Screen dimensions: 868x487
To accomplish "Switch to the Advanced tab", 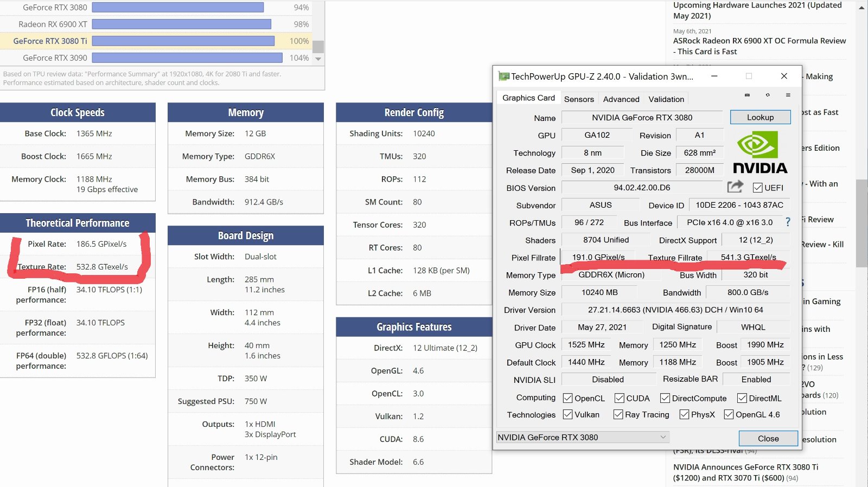I will pyautogui.click(x=621, y=99).
